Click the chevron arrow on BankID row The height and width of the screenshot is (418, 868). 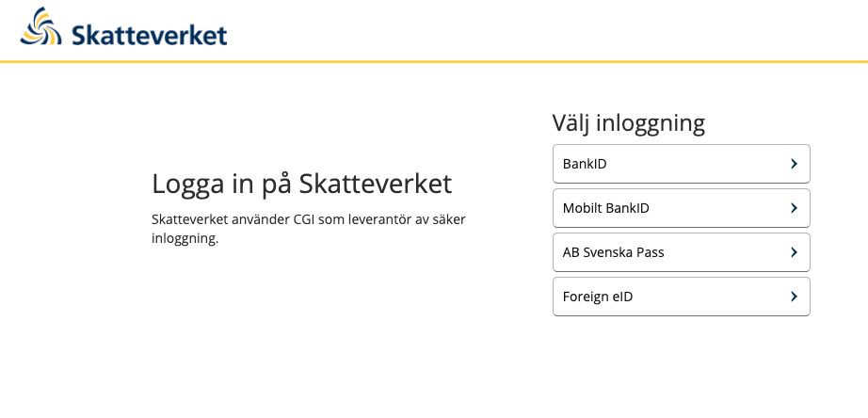coord(794,164)
